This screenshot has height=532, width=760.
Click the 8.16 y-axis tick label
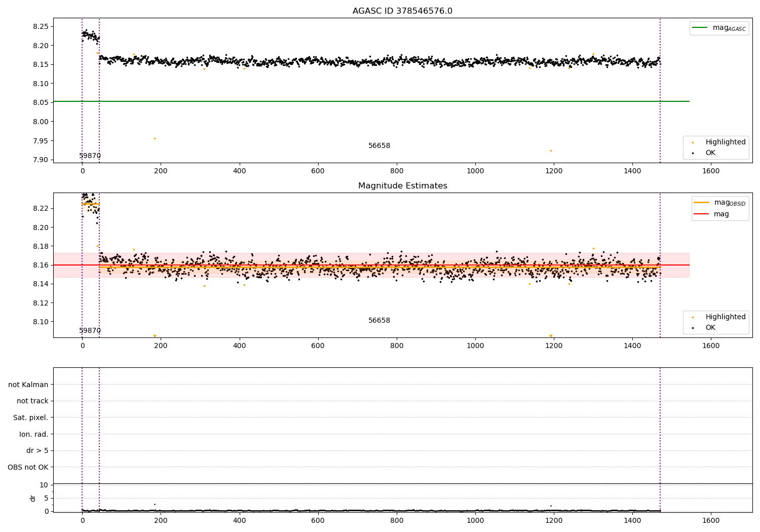pyautogui.click(x=41, y=265)
